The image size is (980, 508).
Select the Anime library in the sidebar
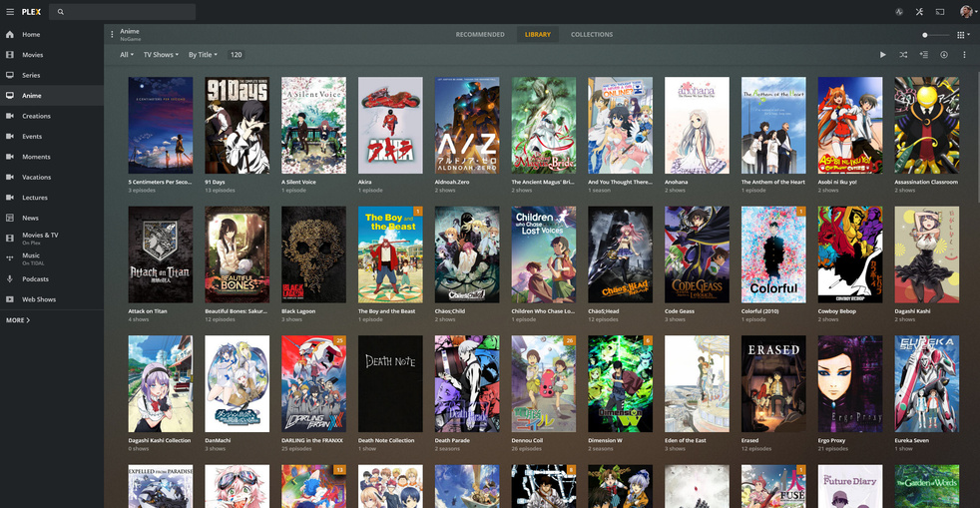52,96
